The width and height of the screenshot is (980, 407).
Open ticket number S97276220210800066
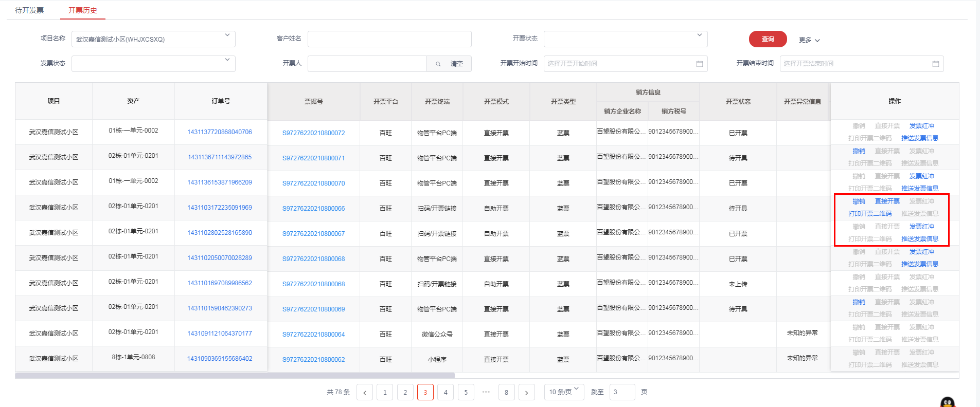[x=313, y=209]
